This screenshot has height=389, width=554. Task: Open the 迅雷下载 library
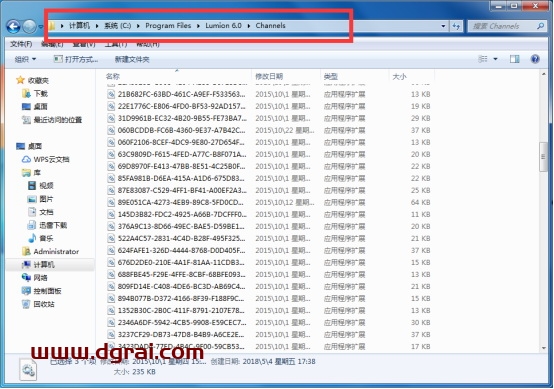pos(47,225)
